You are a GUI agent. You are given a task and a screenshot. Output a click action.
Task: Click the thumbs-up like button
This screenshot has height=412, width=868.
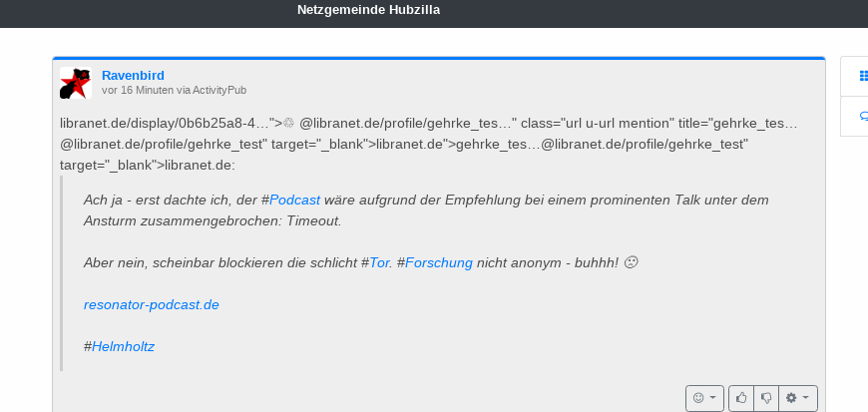741,398
